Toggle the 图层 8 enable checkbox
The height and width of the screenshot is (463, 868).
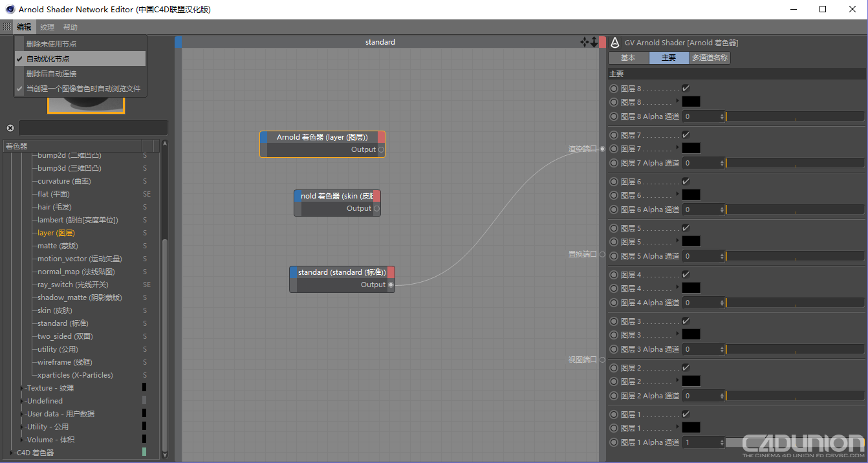pyautogui.click(x=686, y=89)
